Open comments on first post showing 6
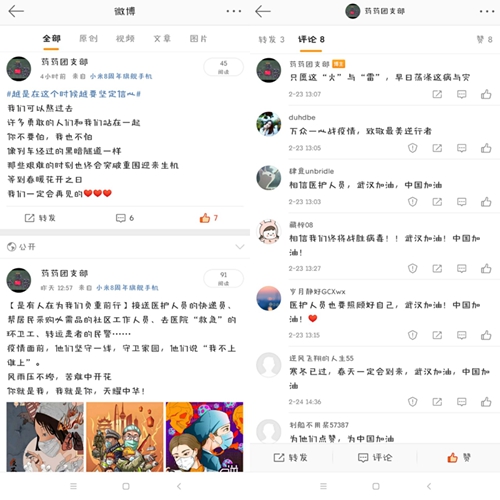This screenshot has width=500, height=500. coord(125,218)
